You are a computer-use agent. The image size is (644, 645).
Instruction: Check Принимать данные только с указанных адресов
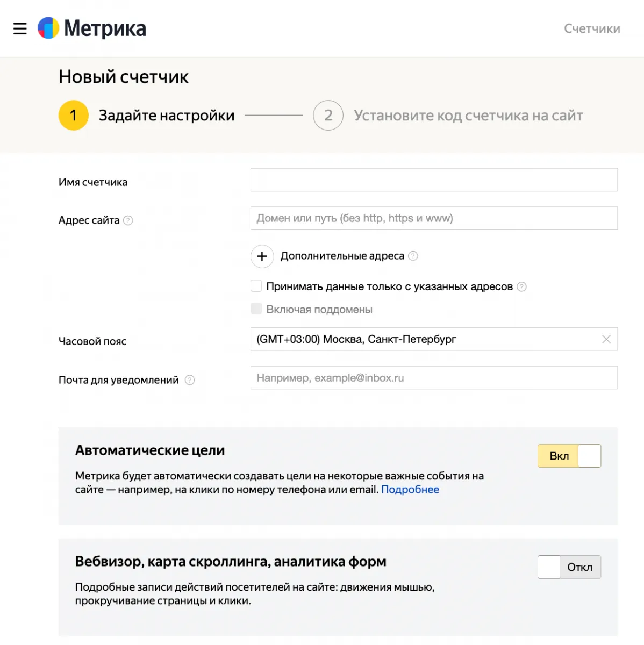point(256,286)
